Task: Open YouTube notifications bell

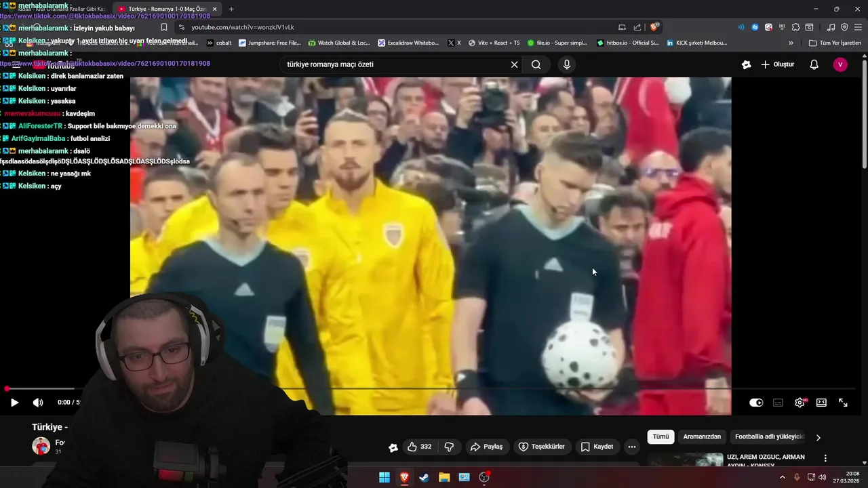Action: click(x=814, y=65)
